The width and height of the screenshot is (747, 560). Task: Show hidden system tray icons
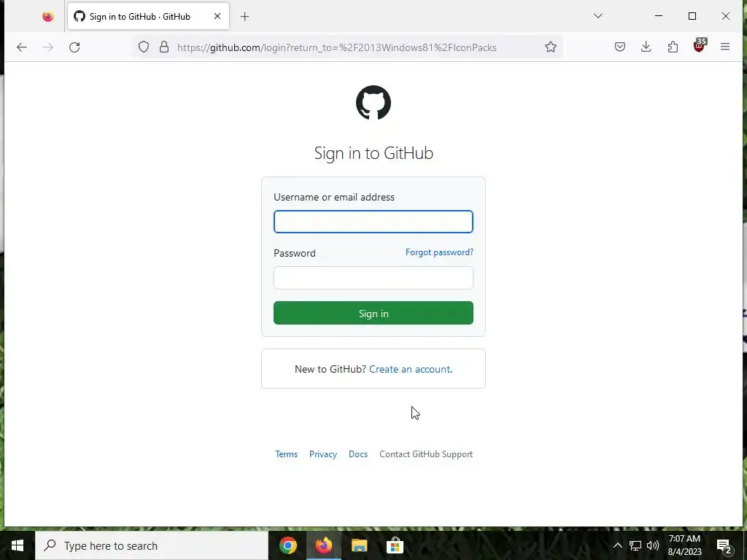click(617, 545)
